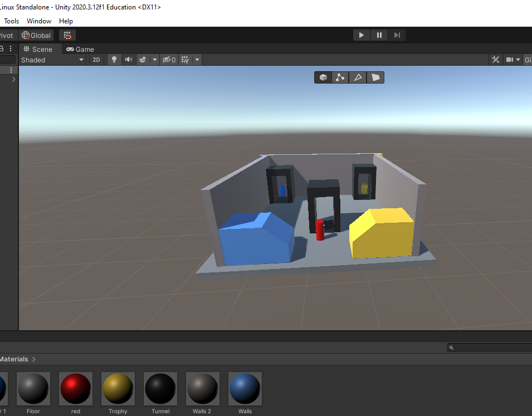The height and width of the screenshot is (416, 532).
Task: Toggle hidden objects visibility eye icon
Action: pyautogui.click(x=169, y=60)
